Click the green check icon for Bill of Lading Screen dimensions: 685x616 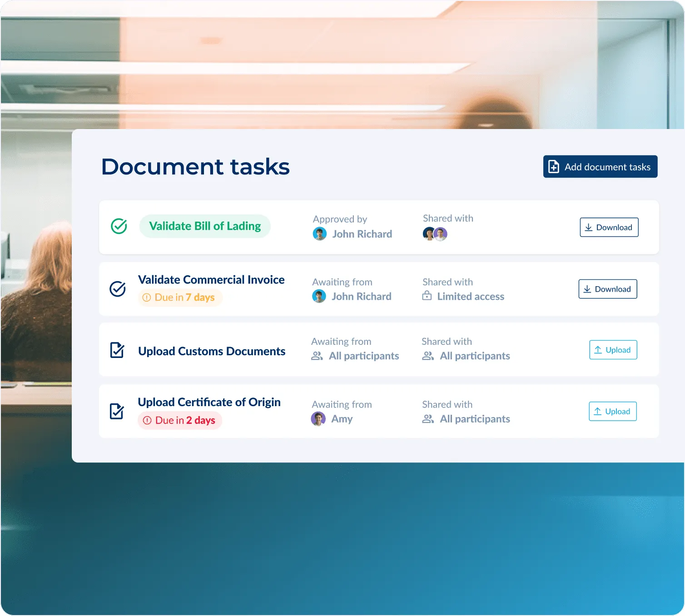point(119,226)
